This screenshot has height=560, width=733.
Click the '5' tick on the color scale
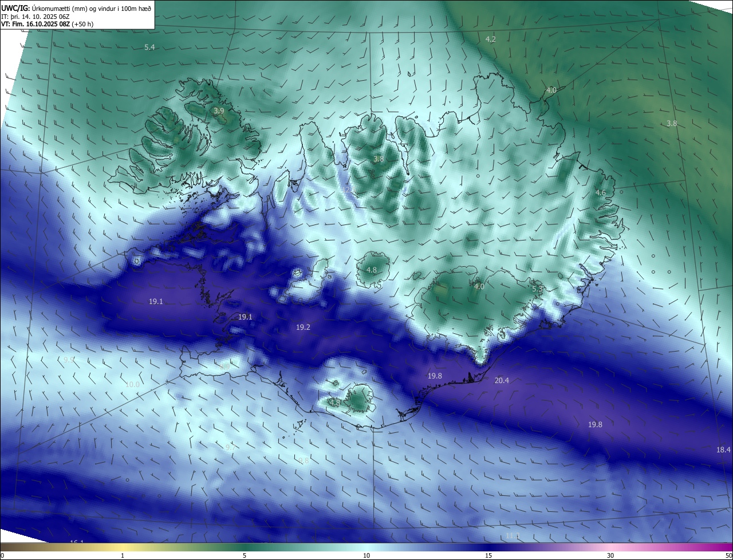coord(245,555)
